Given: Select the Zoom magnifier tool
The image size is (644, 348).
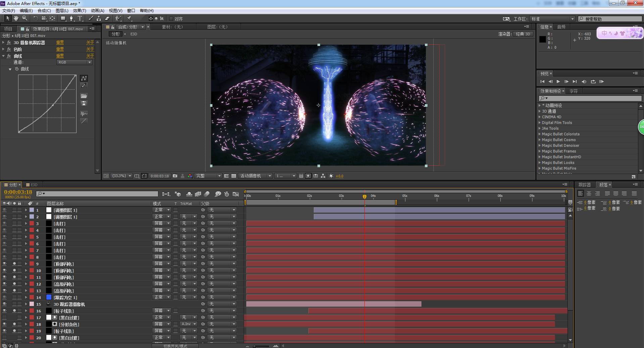Looking at the screenshot, I should click(x=24, y=18).
